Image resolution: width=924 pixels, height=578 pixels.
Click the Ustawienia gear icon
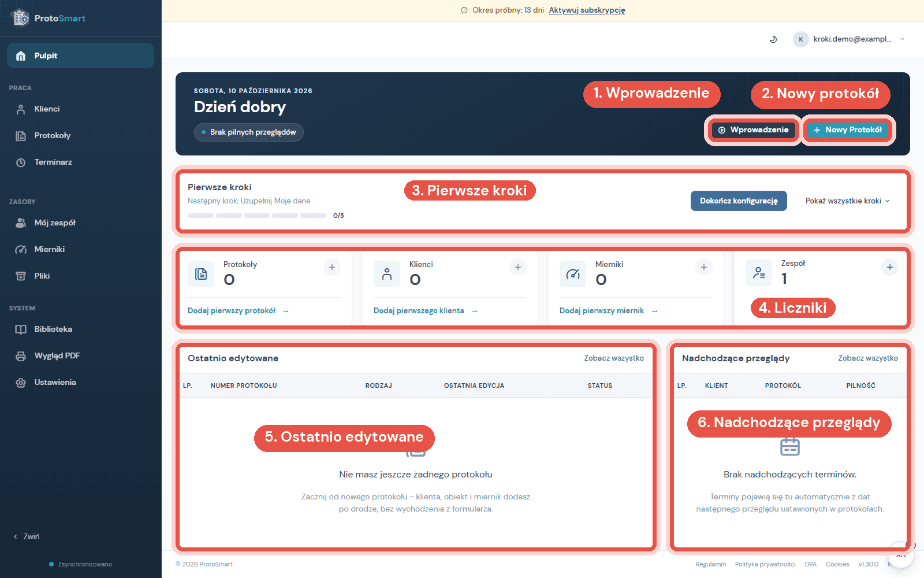pos(21,382)
